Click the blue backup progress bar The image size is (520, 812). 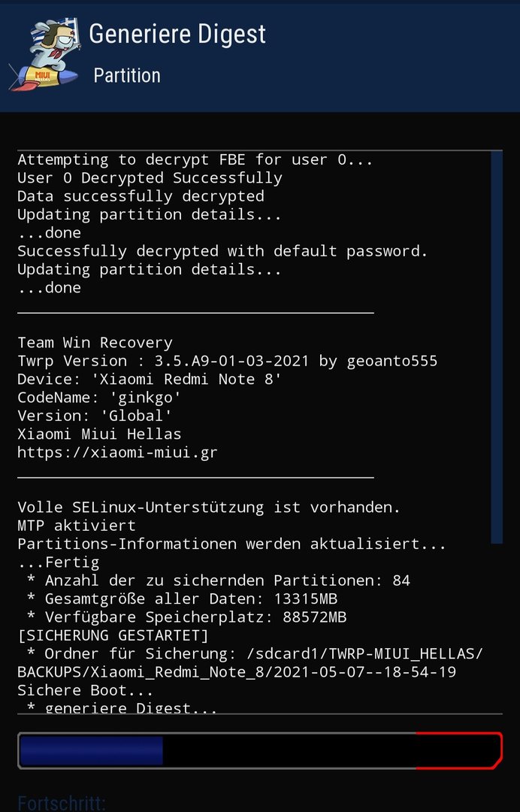tap(91, 751)
